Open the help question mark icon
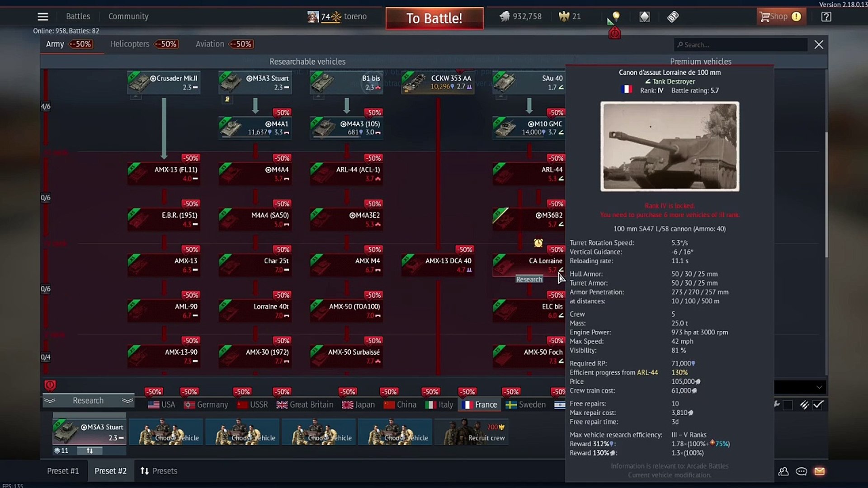 tap(826, 17)
